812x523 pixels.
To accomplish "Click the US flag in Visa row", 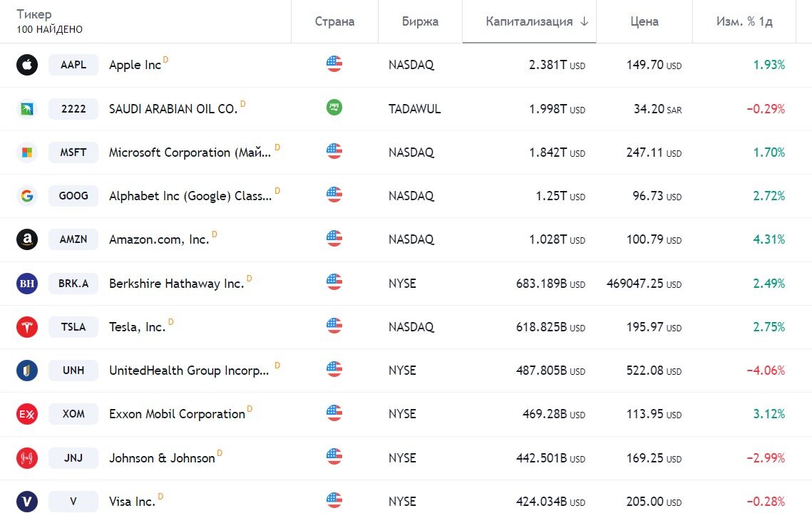I will click(334, 499).
